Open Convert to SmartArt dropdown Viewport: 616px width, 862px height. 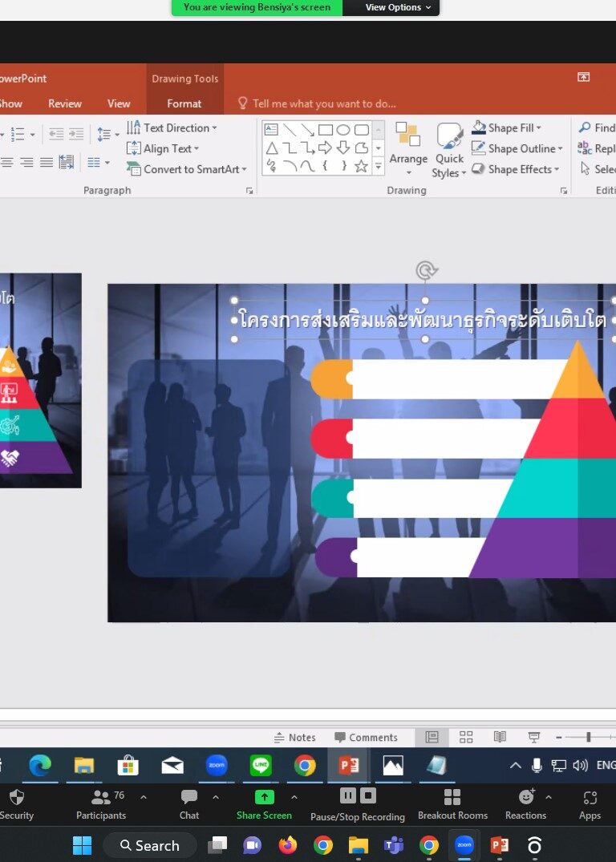point(187,169)
